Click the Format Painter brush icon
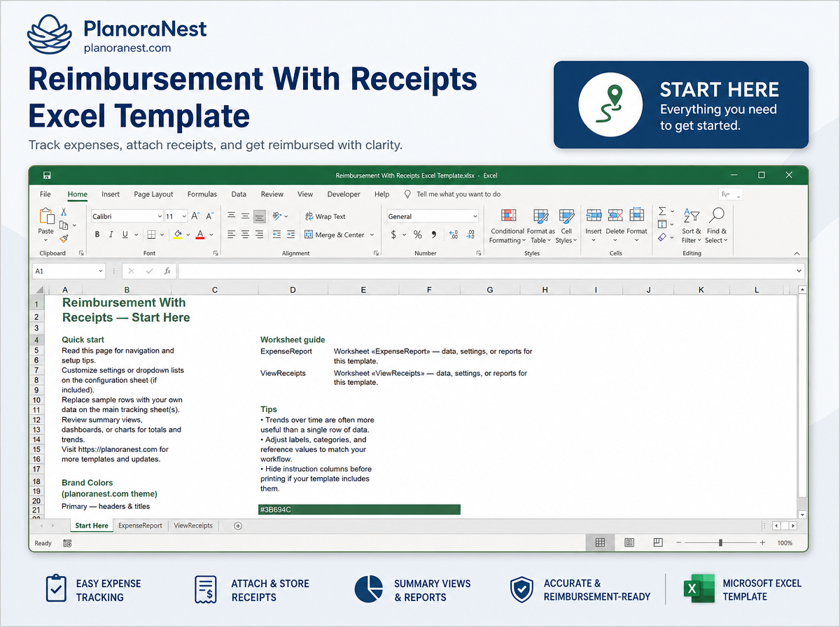 64,238
